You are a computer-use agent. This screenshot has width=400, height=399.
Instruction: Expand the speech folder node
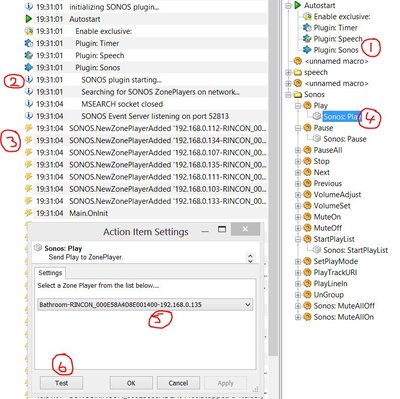click(289, 72)
